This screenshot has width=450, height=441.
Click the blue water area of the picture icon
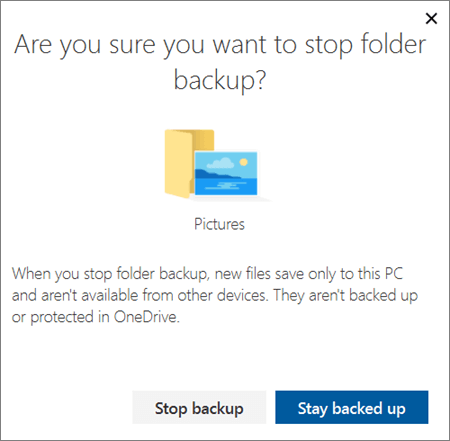pos(226,186)
